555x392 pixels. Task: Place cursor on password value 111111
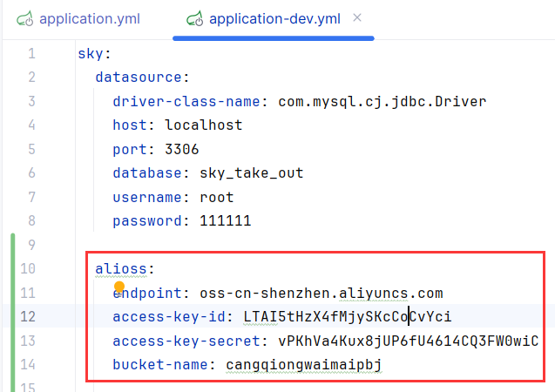point(225,221)
